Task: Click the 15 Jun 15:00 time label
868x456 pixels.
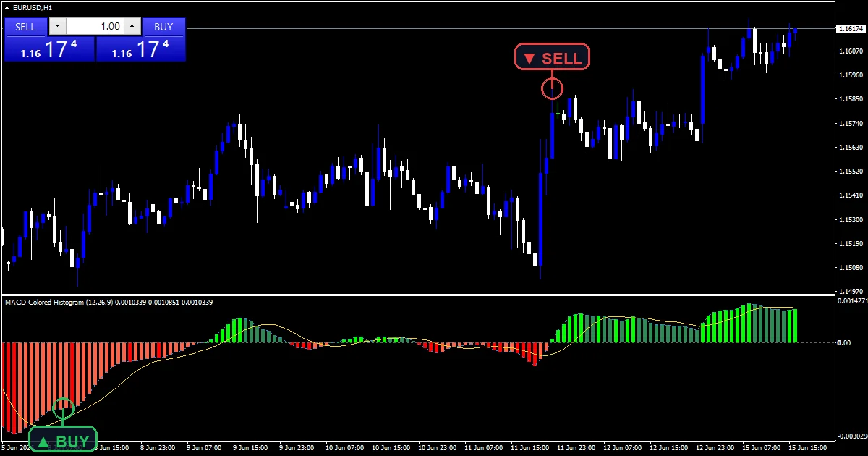Action: click(807, 448)
